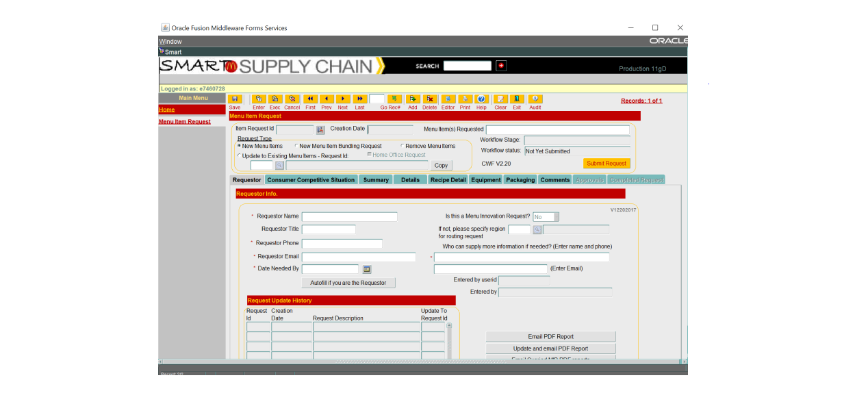868x419 pixels.
Task: Choose Update to Existing Menu Items option
Action: pos(239,155)
